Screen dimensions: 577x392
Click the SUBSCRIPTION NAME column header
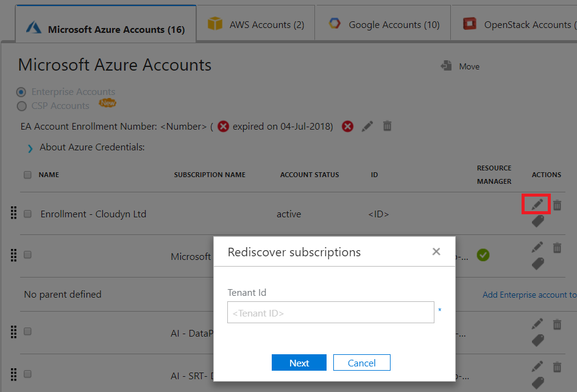210,175
